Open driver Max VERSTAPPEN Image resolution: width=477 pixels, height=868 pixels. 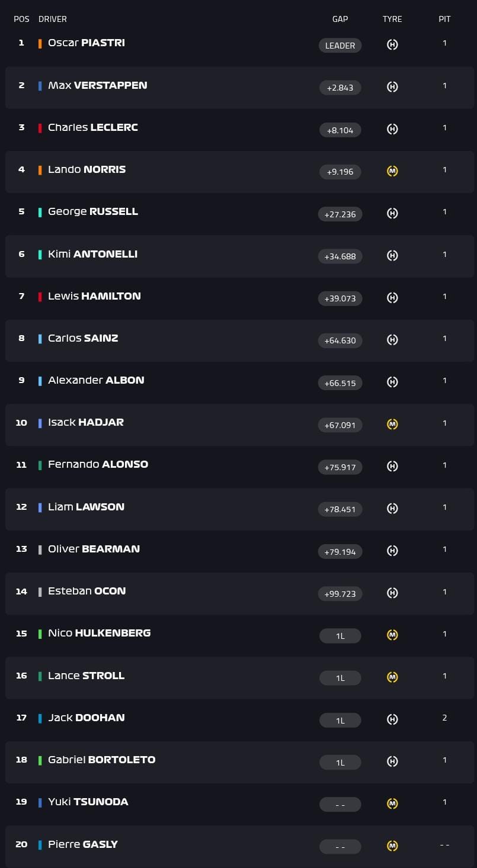click(x=98, y=85)
